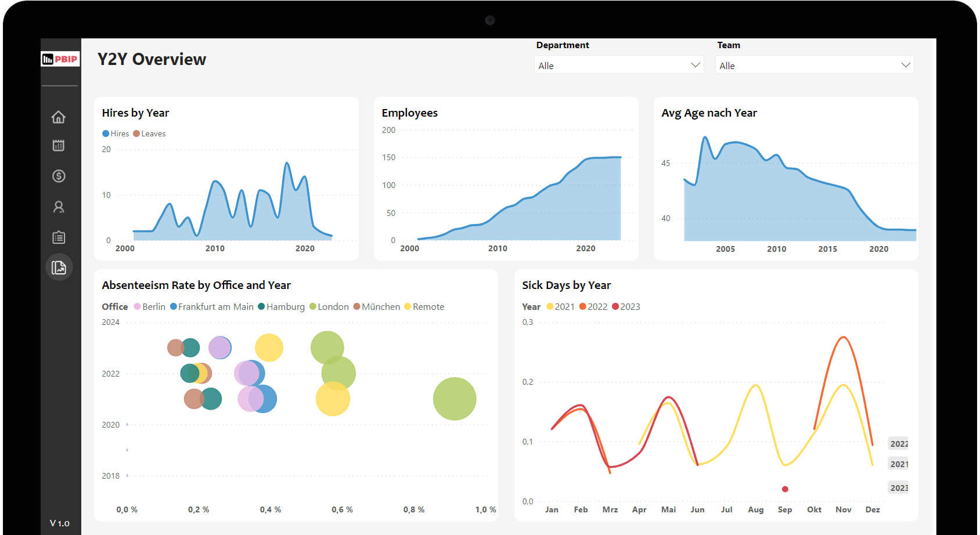The width and height of the screenshot is (980, 535).
Task: Toggle the Leaves legend entry
Action: click(149, 133)
